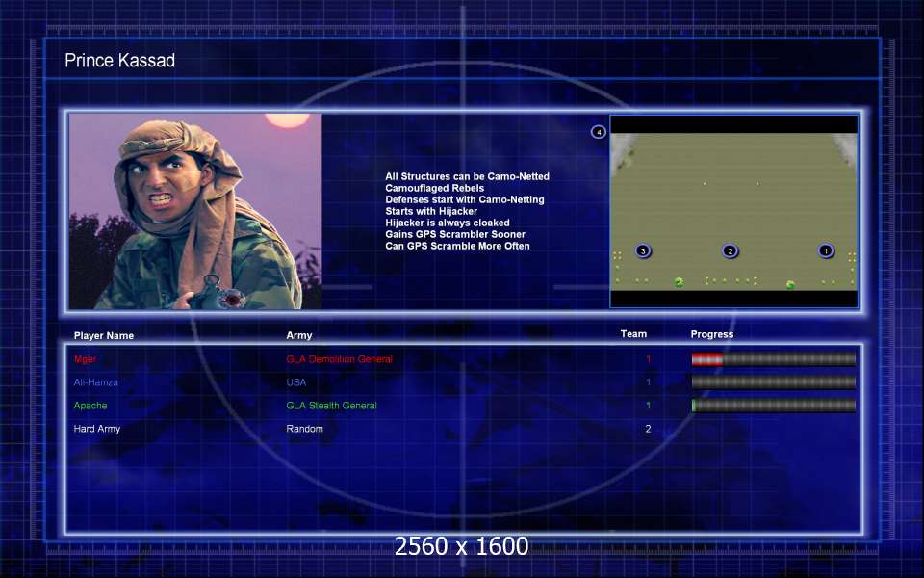This screenshot has width=924, height=578.
Task: Click team number 2 for Hard Army
Action: [648, 429]
